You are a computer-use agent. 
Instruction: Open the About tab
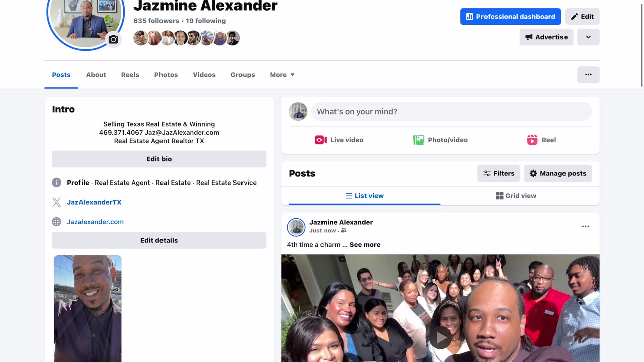[96, 75]
